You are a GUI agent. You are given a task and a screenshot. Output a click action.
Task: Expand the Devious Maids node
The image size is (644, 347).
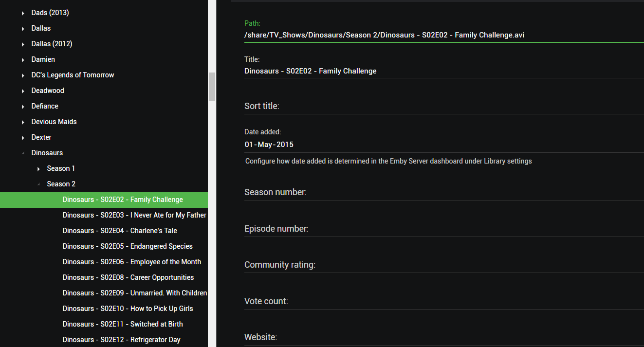coord(22,121)
